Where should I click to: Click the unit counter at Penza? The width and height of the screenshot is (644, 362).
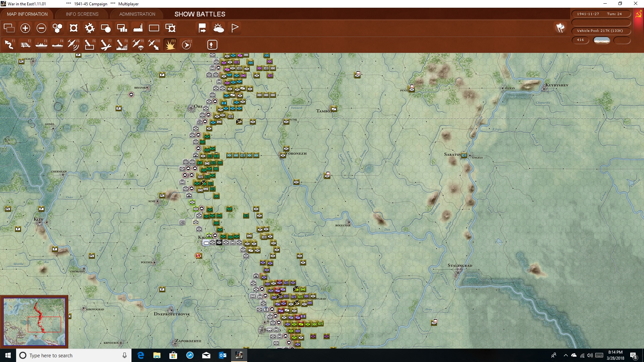click(x=412, y=89)
